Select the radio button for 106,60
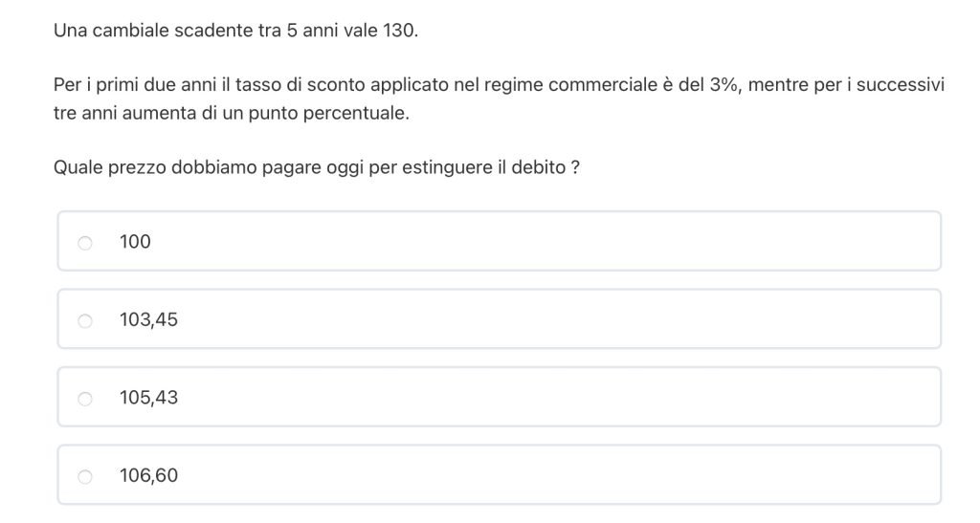 coord(85,476)
